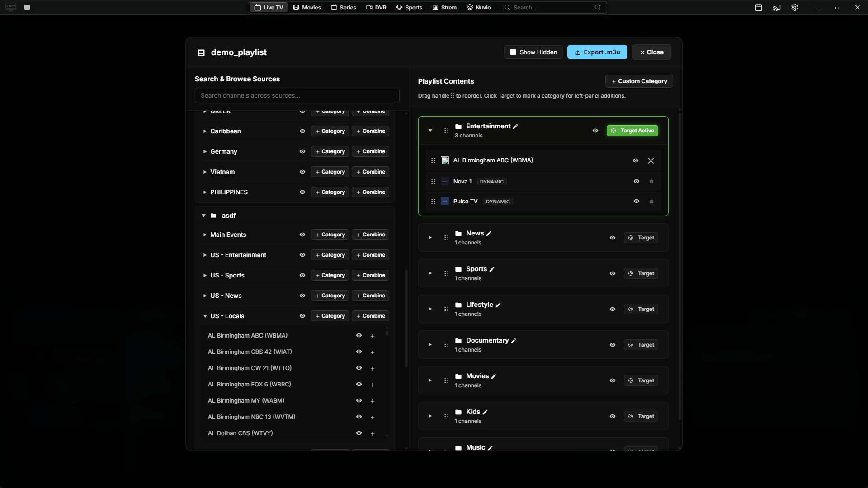
Task: Expand the Main Events source group
Action: click(205, 235)
